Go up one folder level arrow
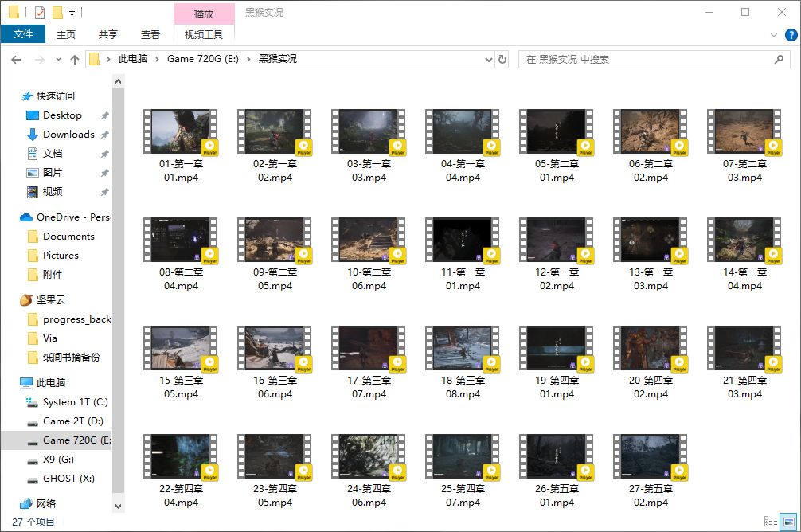This screenshot has width=801, height=532. click(75, 59)
